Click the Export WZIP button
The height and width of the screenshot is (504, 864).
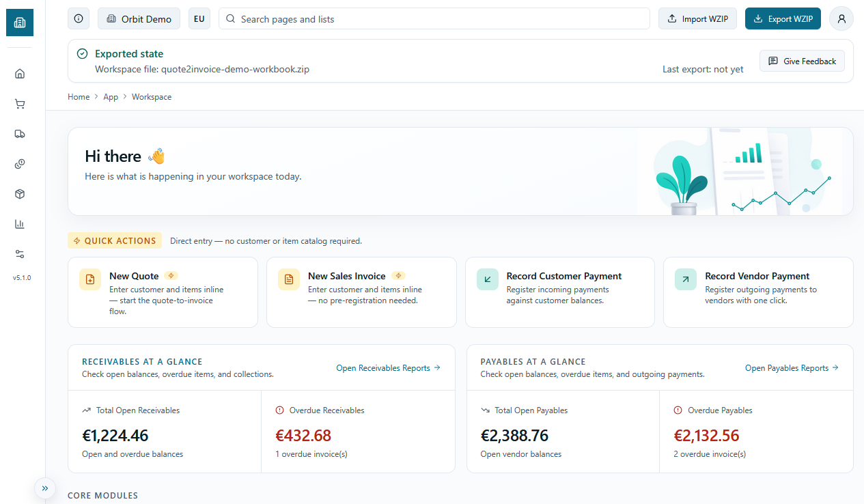click(783, 18)
